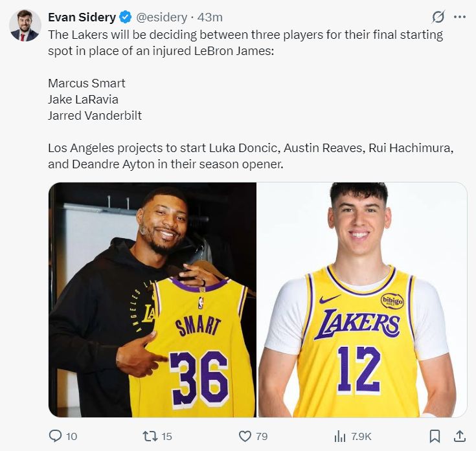Open the Lakers number 12 photo

coord(363,300)
